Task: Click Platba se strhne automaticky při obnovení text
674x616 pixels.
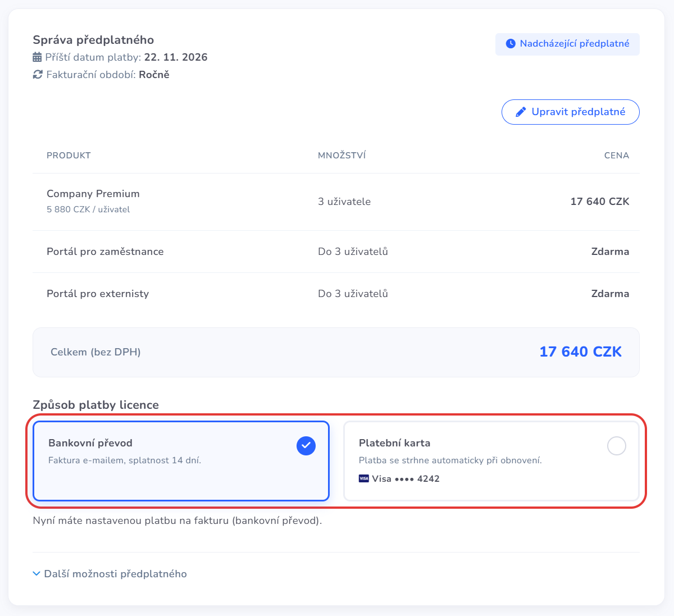Action: coord(450,460)
